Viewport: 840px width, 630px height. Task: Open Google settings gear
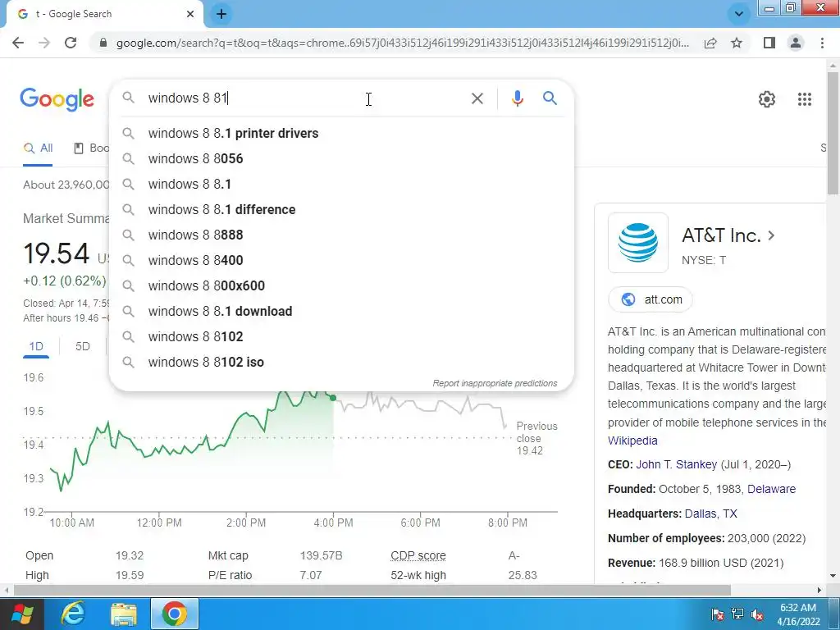coord(767,99)
